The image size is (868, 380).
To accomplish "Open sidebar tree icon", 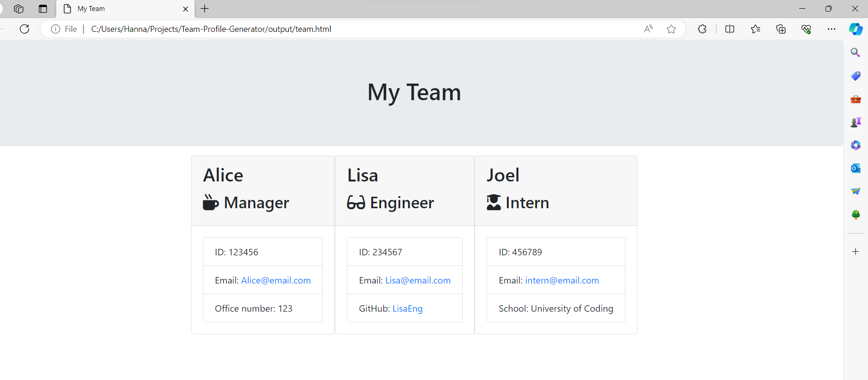I will [856, 214].
